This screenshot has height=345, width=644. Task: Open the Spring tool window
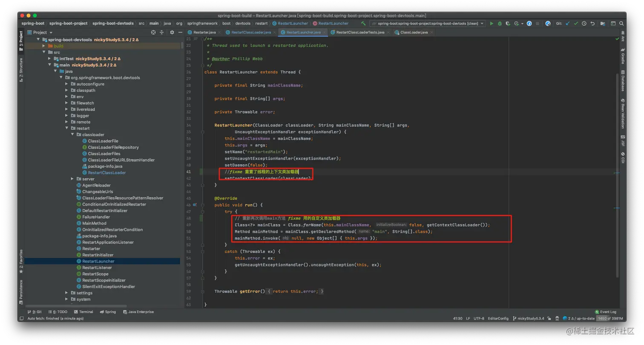click(108, 312)
